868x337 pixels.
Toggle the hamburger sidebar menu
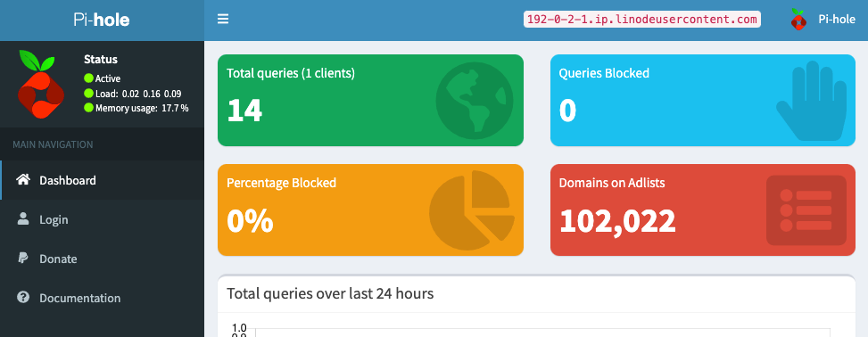[x=222, y=20]
